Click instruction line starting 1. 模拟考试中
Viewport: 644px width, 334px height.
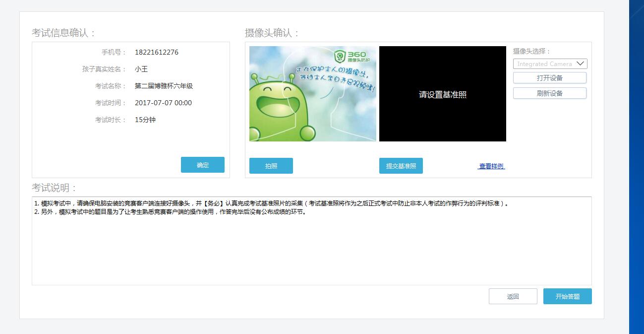click(272, 203)
